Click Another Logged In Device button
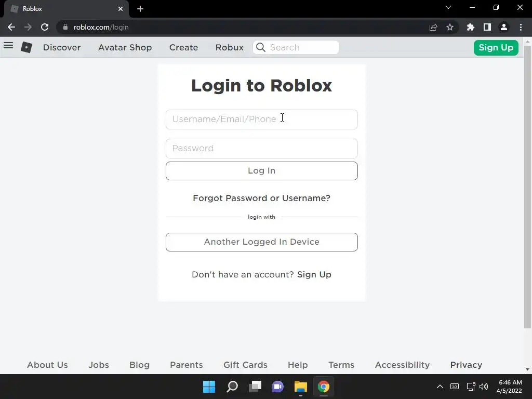Viewport: 532px width, 399px height. click(x=262, y=242)
